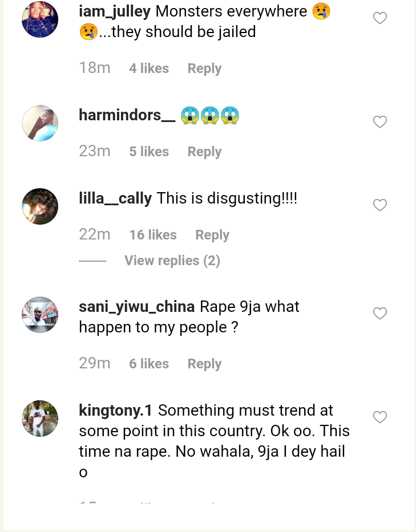416x532 pixels.
Task: Tap kingtony.1's profile photo
Action: 40,418
